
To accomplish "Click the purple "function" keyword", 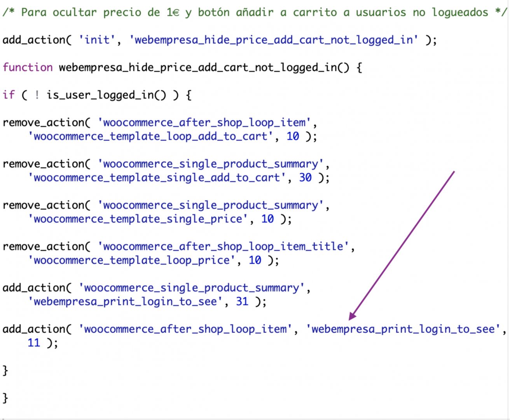I will click(28, 67).
